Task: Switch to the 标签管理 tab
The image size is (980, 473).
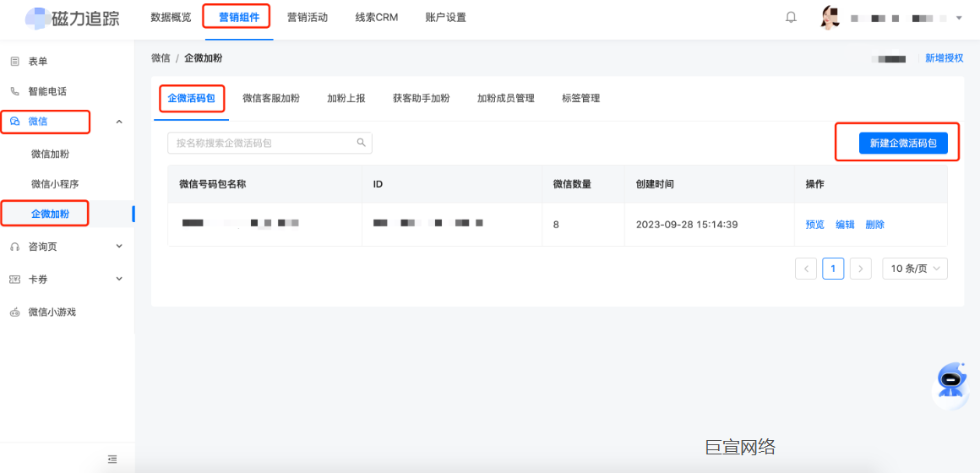Action: coord(580,99)
